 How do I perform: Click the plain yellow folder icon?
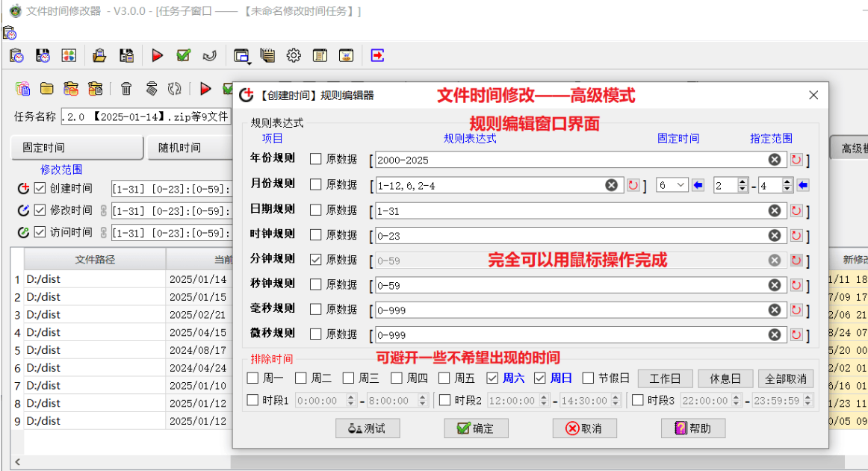click(x=46, y=89)
